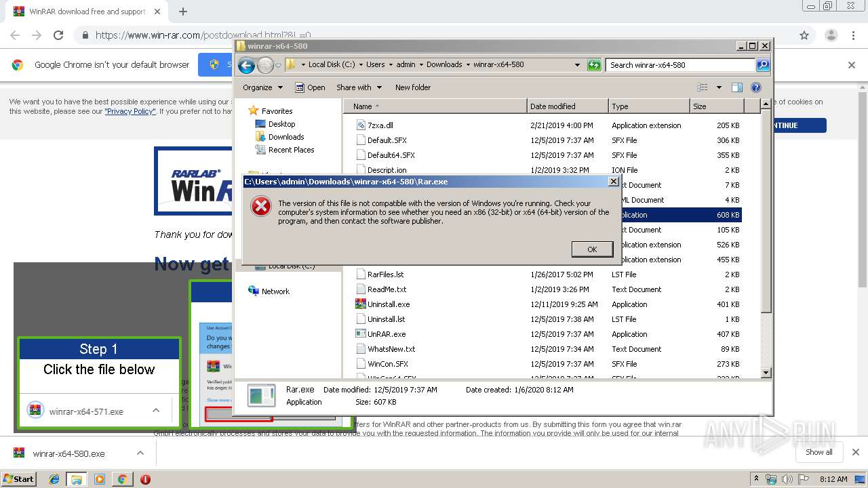Click the admin breadcrumb segment

pos(406,65)
